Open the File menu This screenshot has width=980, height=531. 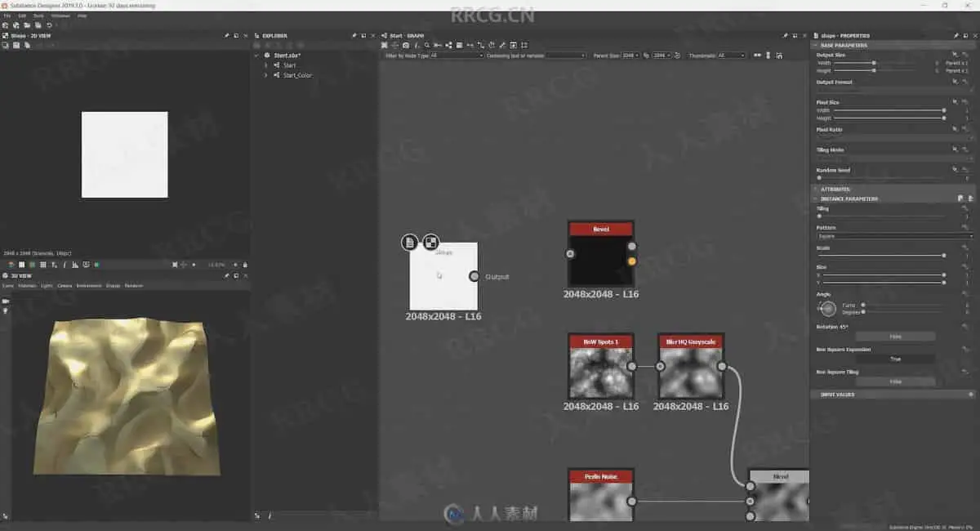coord(7,16)
